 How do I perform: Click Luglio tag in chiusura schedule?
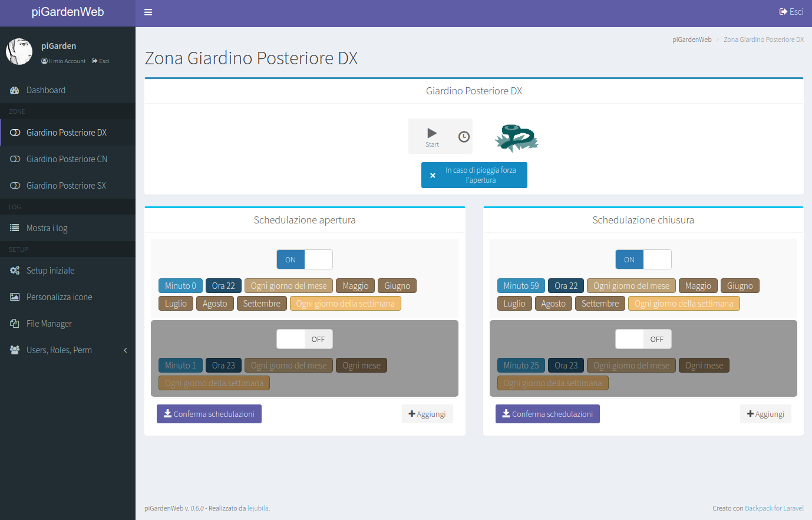coord(514,304)
